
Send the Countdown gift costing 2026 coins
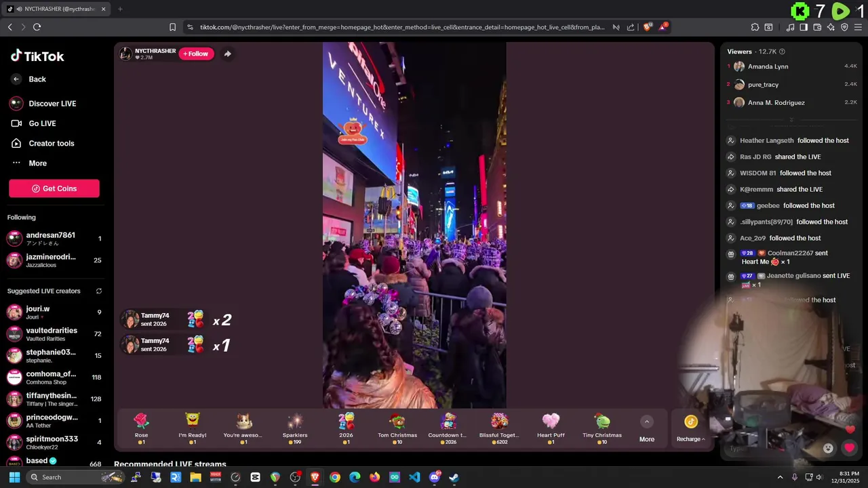tap(448, 428)
